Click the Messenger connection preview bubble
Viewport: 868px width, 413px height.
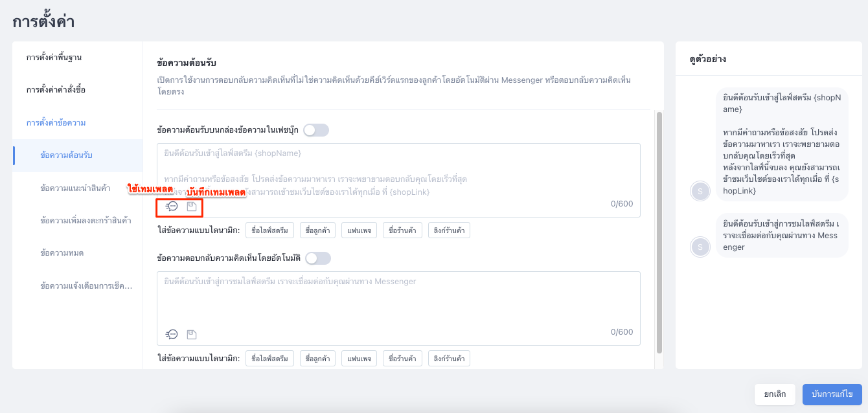[782, 235]
